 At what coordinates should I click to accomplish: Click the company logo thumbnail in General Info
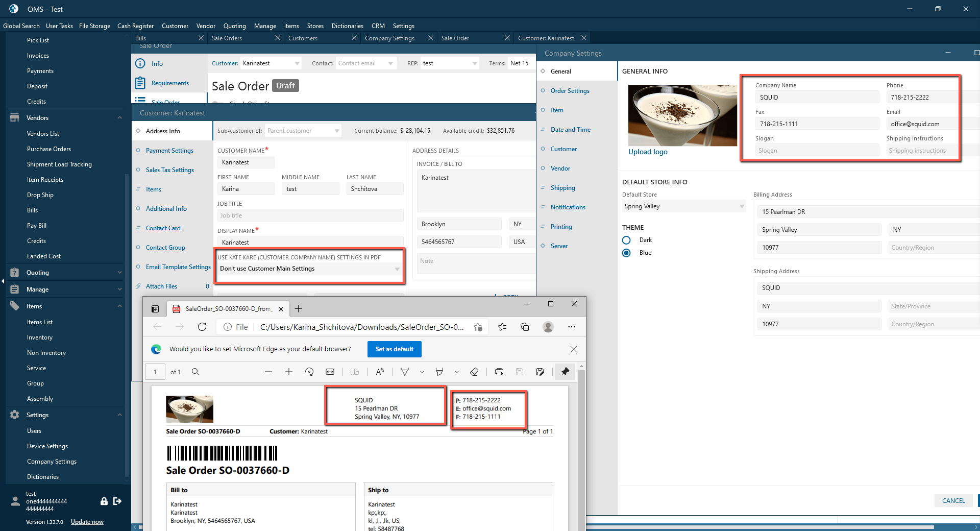(x=682, y=115)
